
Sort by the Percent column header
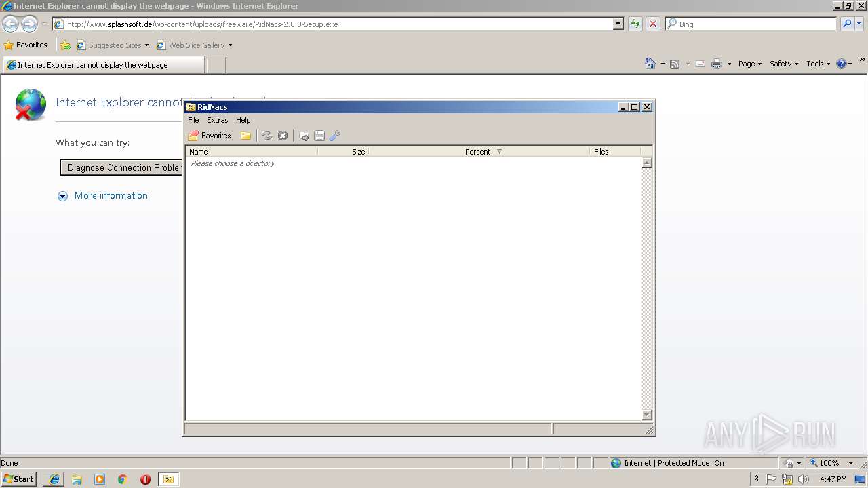click(479, 152)
